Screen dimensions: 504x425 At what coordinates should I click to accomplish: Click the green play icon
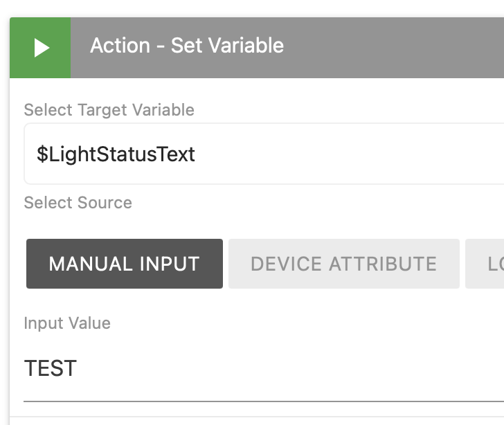pyautogui.click(x=40, y=48)
